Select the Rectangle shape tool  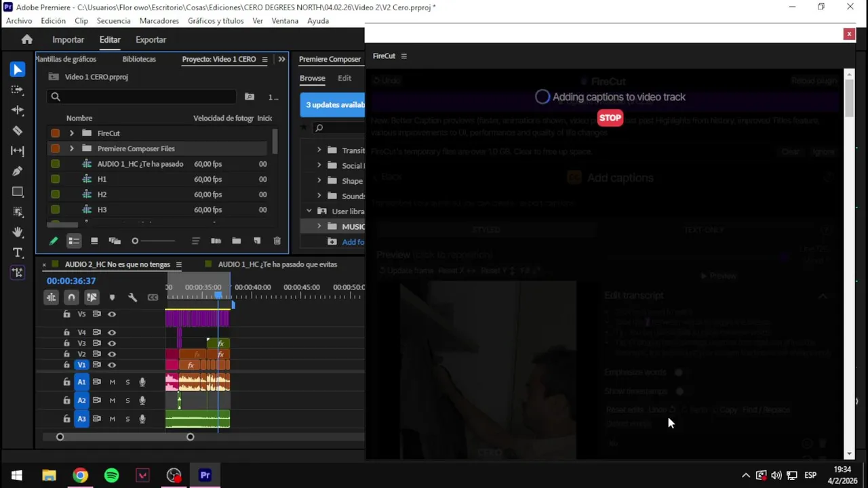(18, 192)
